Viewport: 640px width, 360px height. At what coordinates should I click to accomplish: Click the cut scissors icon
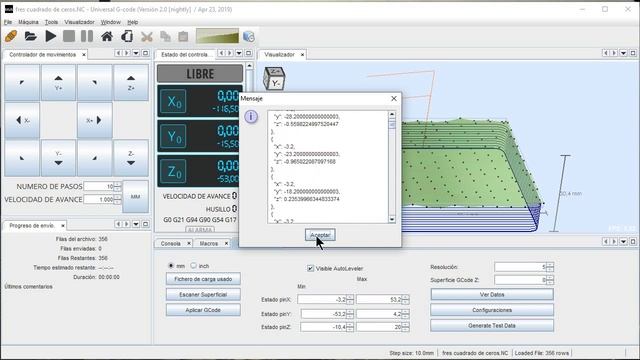click(x=147, y=37)
